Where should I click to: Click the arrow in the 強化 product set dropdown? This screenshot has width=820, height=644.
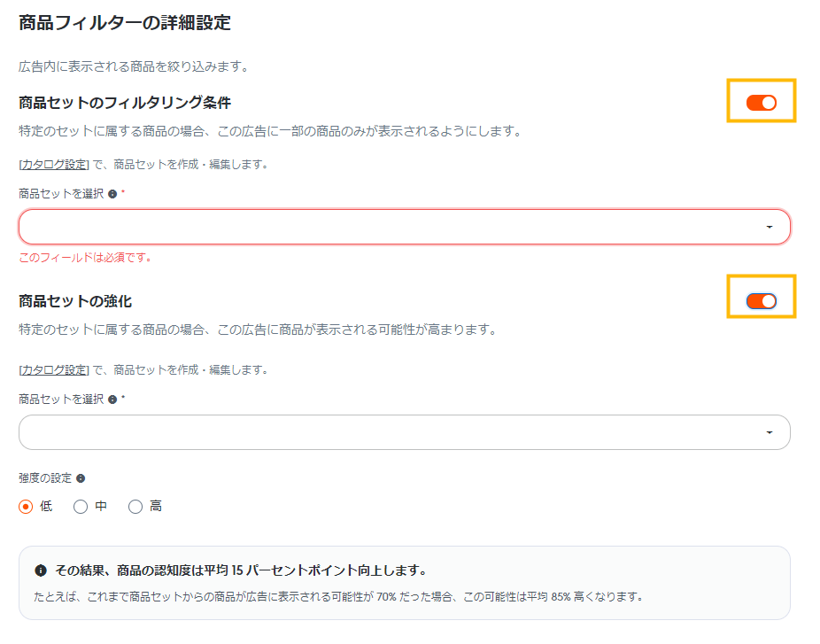point(769,432)
